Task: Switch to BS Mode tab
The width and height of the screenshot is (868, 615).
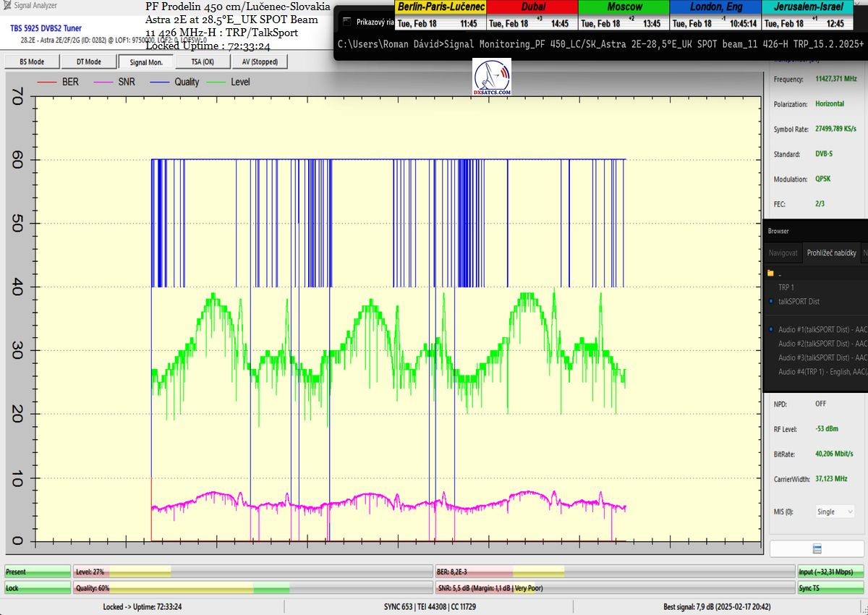Action: [x=31, y=62]
